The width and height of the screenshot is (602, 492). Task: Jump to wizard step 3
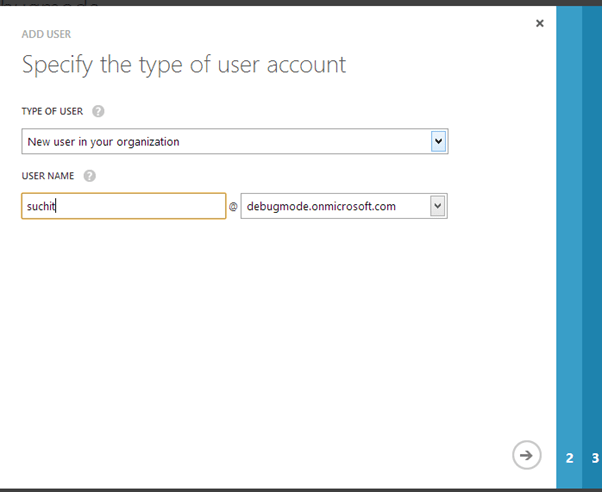click(x=594, y=458)
